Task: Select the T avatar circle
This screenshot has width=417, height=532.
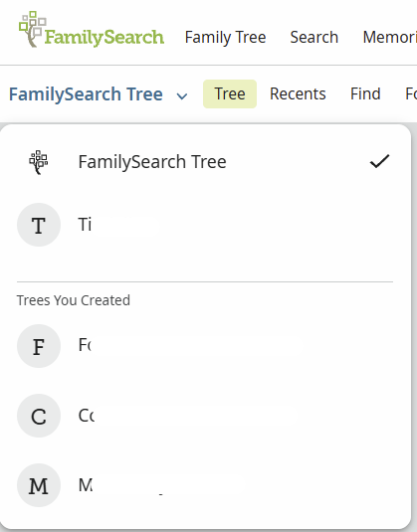Action: tap(39, 225)
